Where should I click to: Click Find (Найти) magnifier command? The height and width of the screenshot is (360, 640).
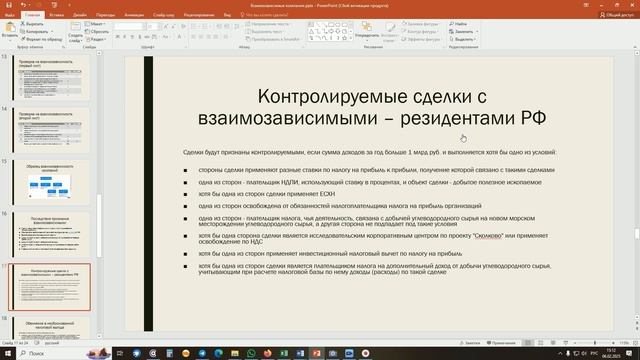click(x=458, y=24)
